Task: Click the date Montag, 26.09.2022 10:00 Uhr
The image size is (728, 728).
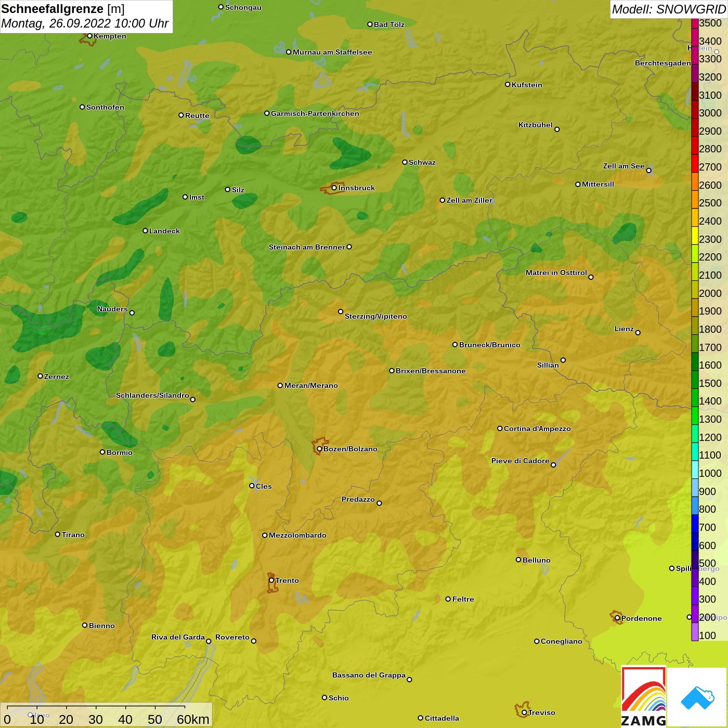Action: pyautogui.click(x=85, y=23)
